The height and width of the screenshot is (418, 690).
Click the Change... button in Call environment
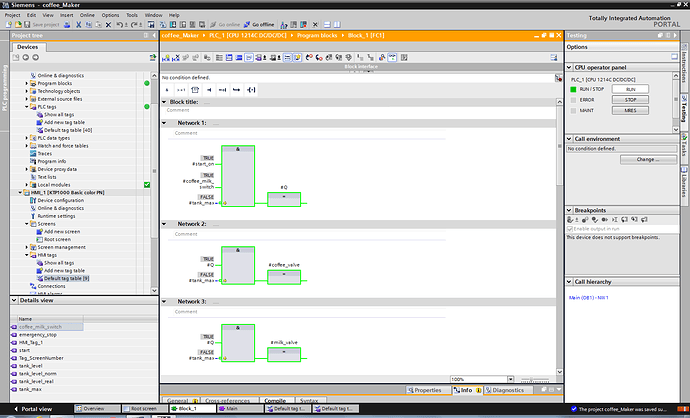coord(648,160)
